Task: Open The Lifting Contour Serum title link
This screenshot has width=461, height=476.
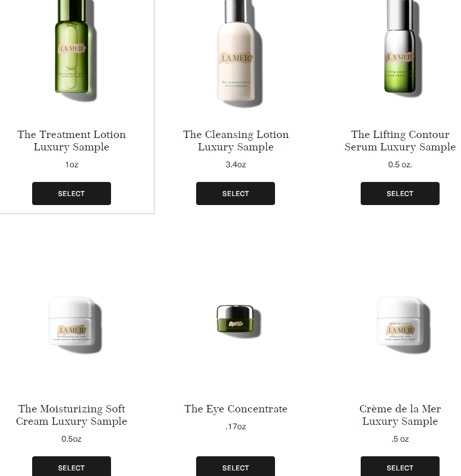Action: (x=400, y=141)
